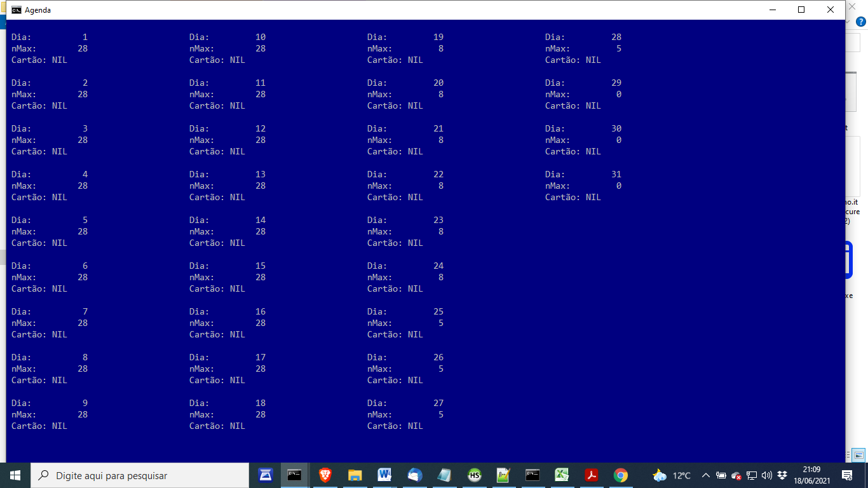Click the 'Dia: 30' line
This screenshot has width=868, height=488.
583,128
